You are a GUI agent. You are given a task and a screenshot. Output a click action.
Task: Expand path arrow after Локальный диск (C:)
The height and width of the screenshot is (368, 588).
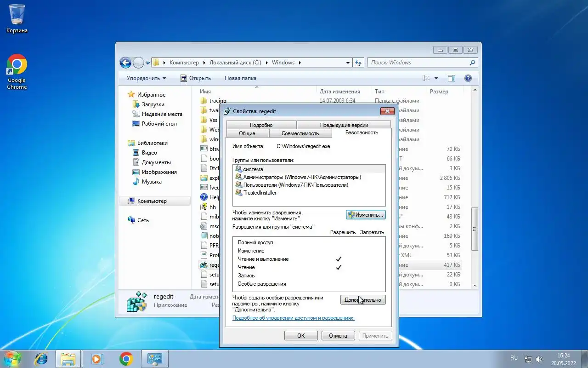pyautogui.click(x=266, y=63)
